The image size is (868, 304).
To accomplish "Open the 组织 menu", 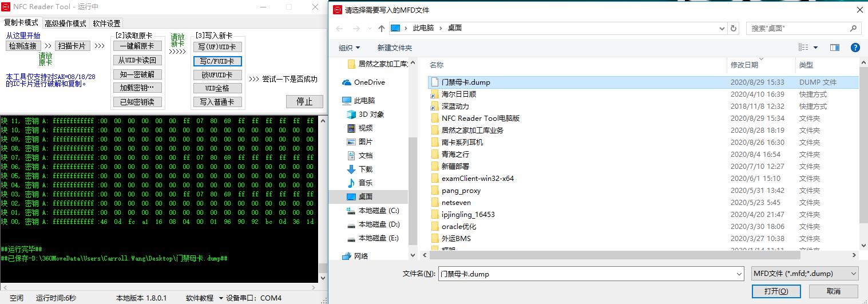I will click(350, 48).
